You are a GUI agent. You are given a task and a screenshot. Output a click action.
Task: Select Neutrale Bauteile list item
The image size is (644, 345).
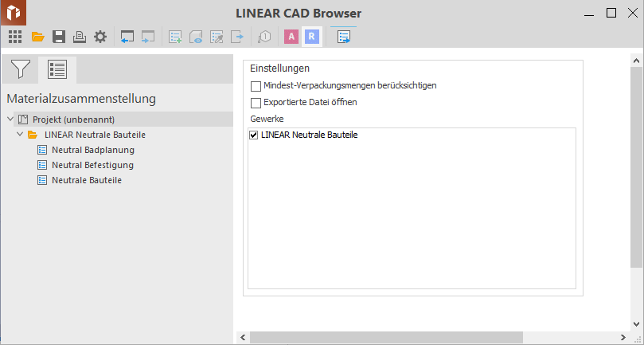coord(87,180)
